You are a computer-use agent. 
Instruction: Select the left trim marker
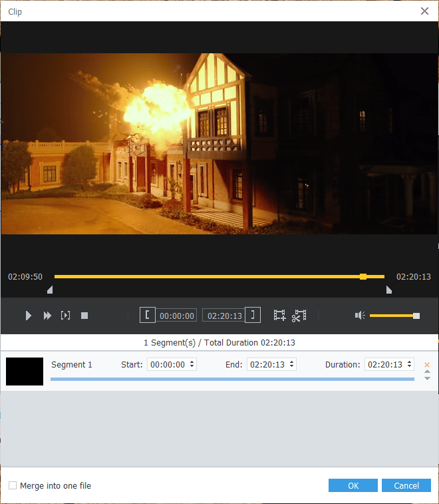coord(50,290)
